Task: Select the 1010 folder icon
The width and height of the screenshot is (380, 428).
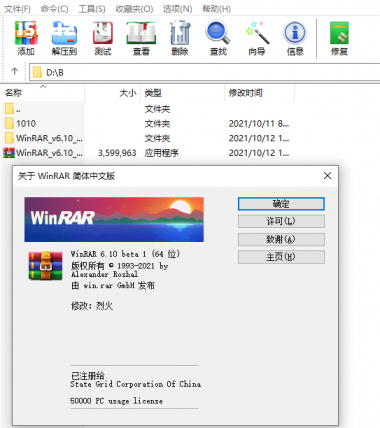Action: [x=9, y=123]
